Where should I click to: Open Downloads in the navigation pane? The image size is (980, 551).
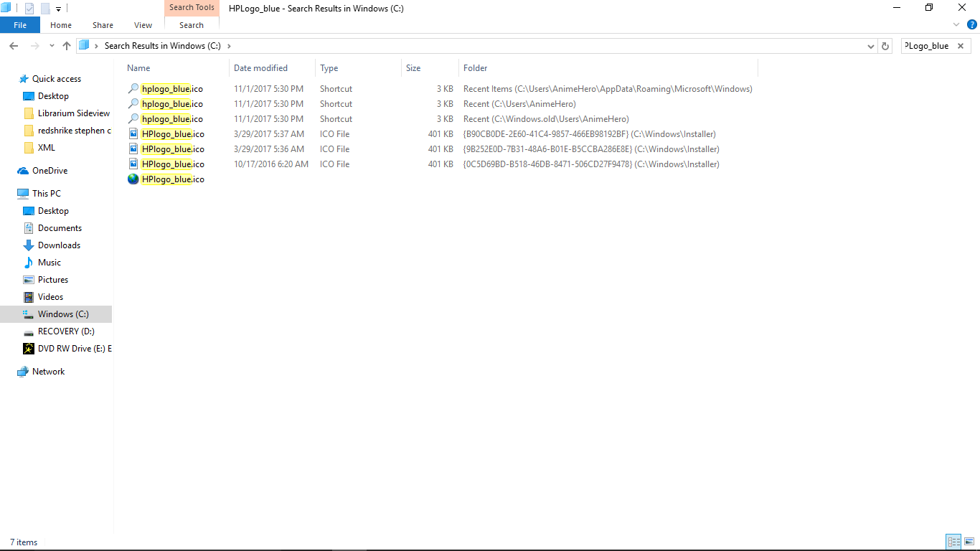point(59,245)
